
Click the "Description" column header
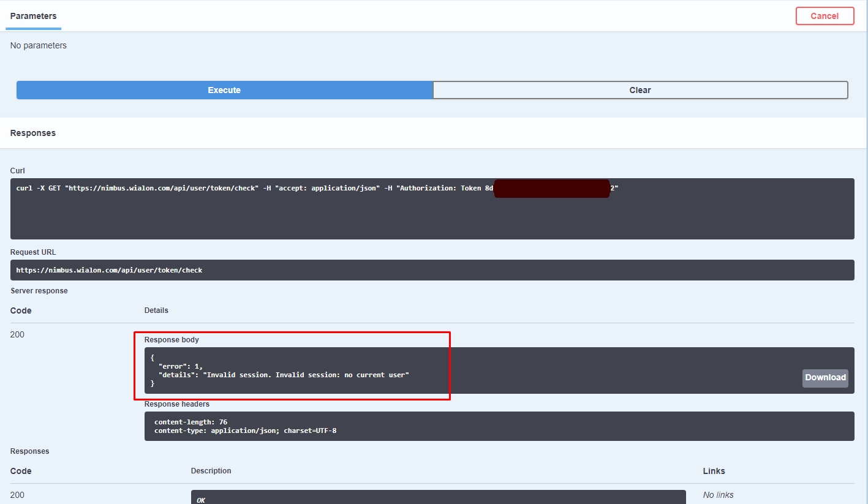tap(211, 471)
